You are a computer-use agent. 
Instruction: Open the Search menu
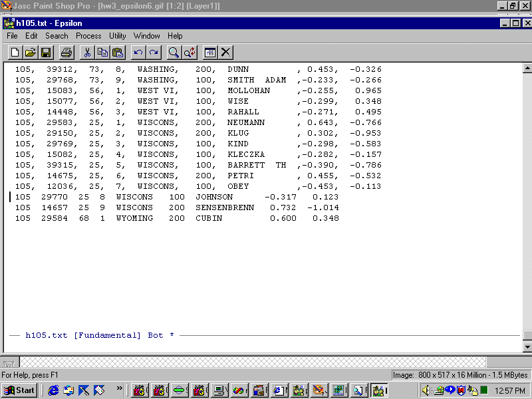coord(57,36)
